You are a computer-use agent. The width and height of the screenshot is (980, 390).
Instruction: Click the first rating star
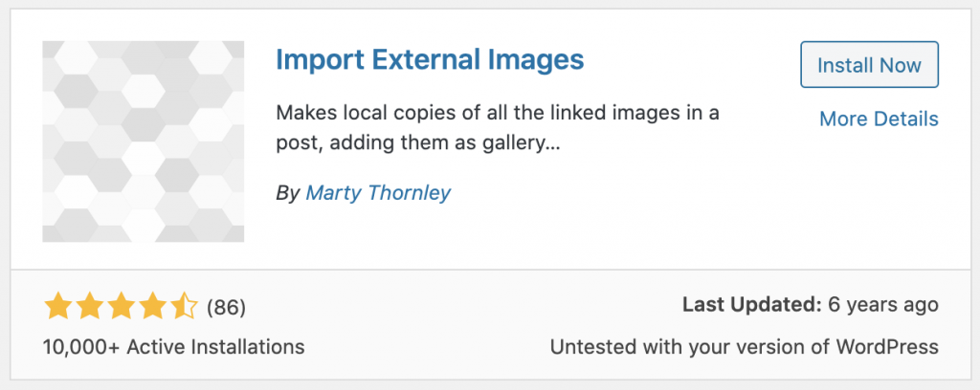click(58, 307)
